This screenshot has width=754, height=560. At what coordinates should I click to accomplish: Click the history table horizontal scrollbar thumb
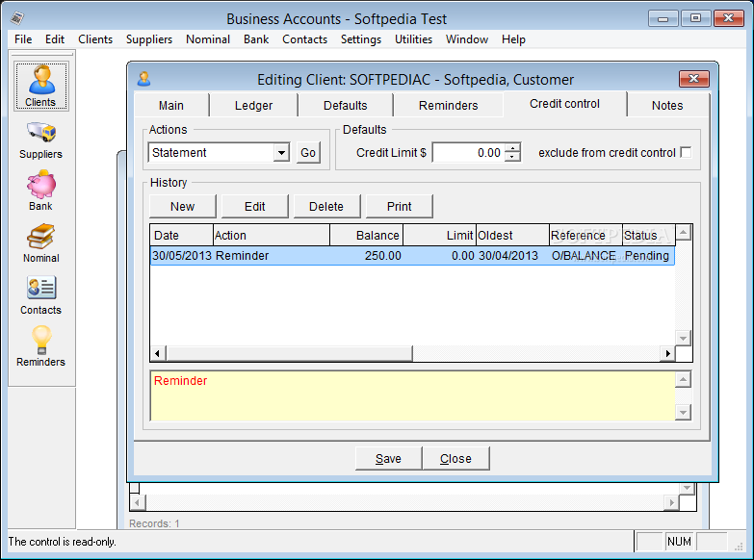[289, 353]
